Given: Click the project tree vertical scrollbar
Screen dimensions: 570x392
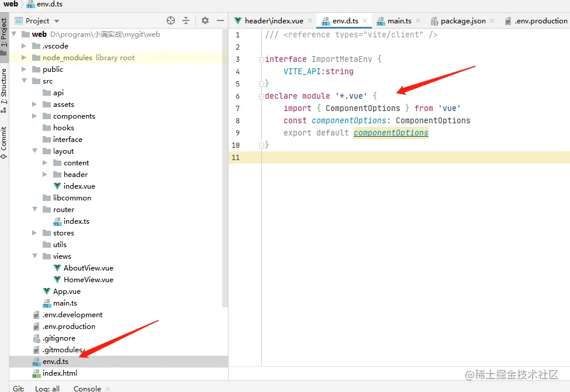Looking at the screenshot, I should click(225, 169).
